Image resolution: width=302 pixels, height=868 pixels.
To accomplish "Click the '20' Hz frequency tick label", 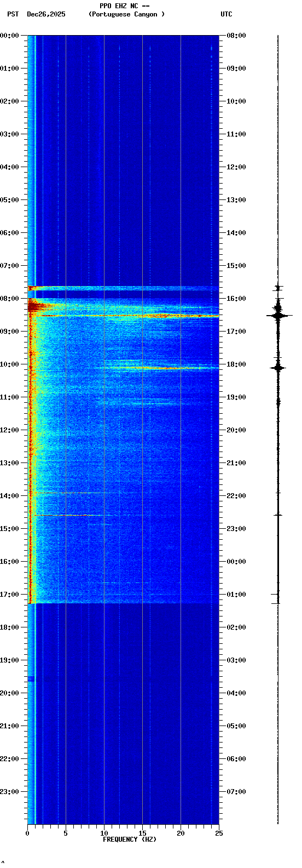I will 181,833.
